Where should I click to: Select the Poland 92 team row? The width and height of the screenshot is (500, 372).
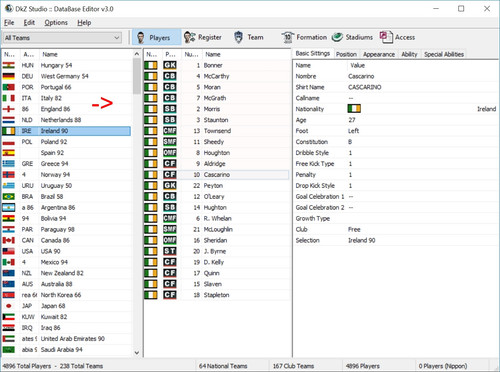coord(67,142)
